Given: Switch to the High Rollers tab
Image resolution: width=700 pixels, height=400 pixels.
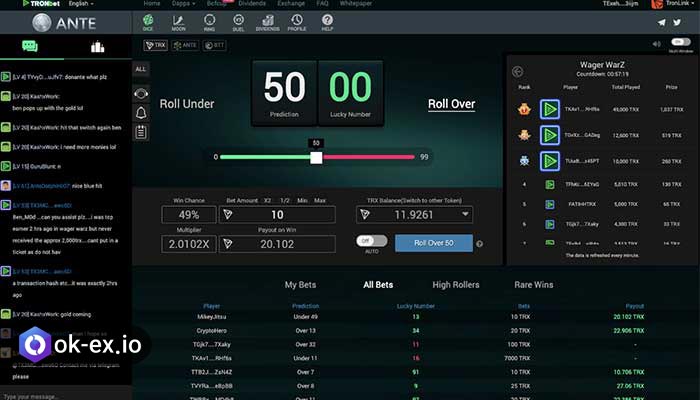Looking at the screenshot, I should (x=456, y=285).
